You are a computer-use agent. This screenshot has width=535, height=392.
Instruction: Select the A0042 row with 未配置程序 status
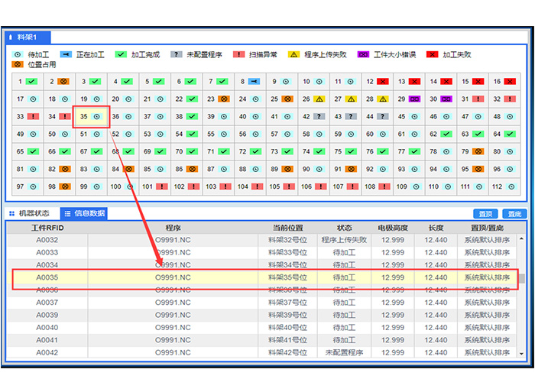pyautogui.click(x=260, y=352)
